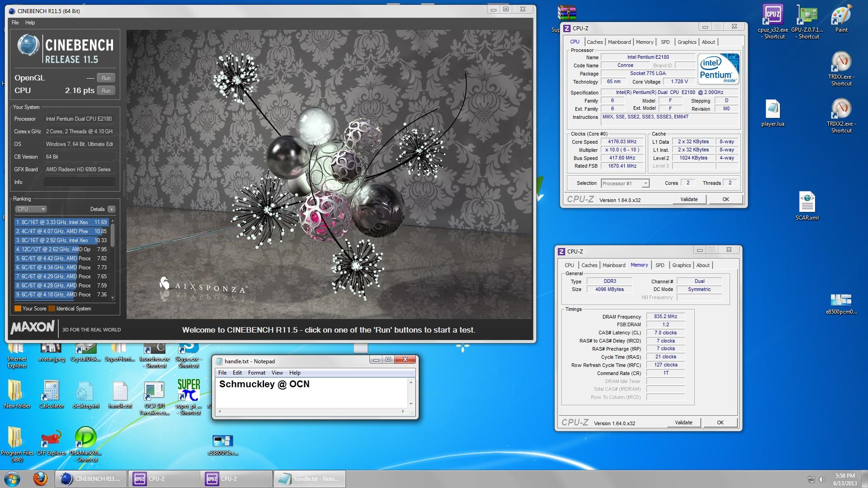Open Internet Explorer desktop icon
868x488 pixels.
tap(17, 356)
